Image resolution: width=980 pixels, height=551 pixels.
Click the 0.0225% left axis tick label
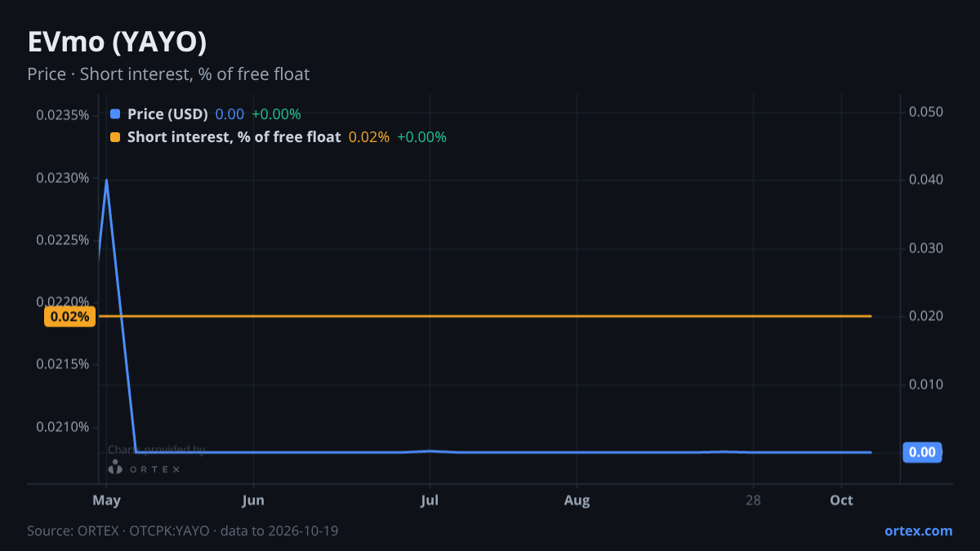coord(63,240)
